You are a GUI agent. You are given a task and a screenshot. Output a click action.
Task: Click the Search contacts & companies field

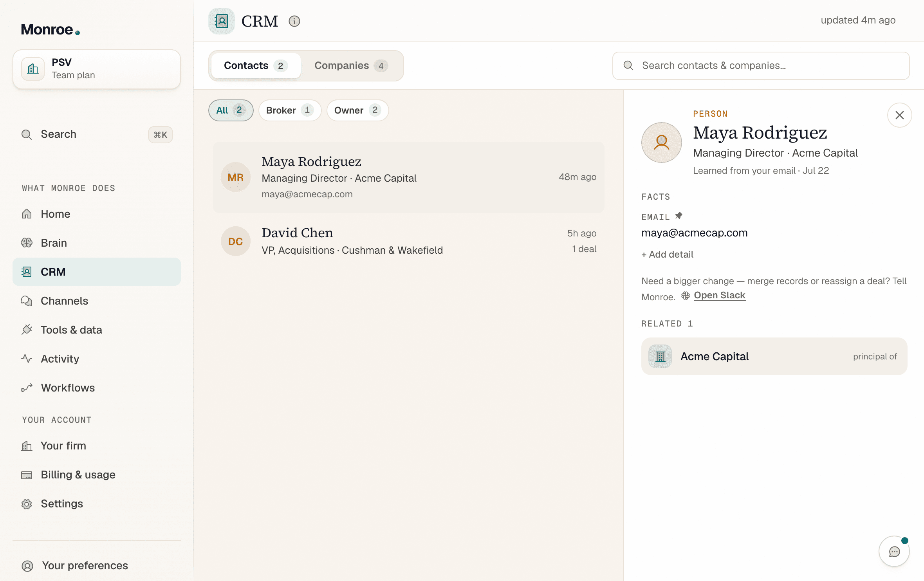click(x=761, y=66)
